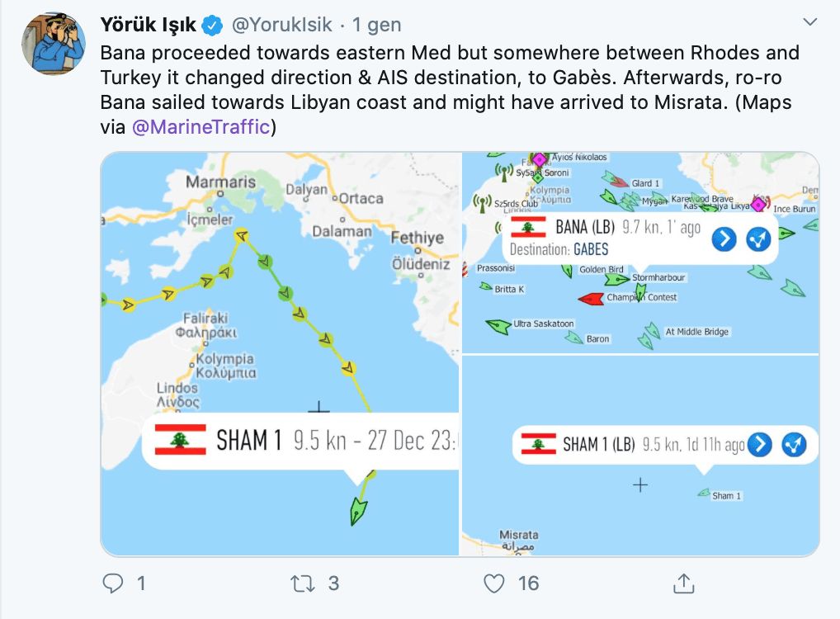Screen dimensions: 840x619
Task: Click the blue verified badge
Action: (213, 26)
